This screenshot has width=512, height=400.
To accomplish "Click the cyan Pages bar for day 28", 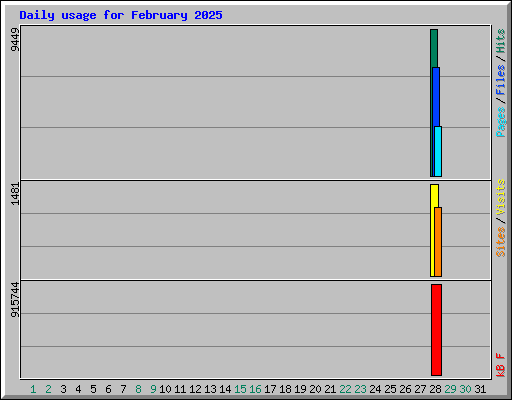I will [438, 152].
